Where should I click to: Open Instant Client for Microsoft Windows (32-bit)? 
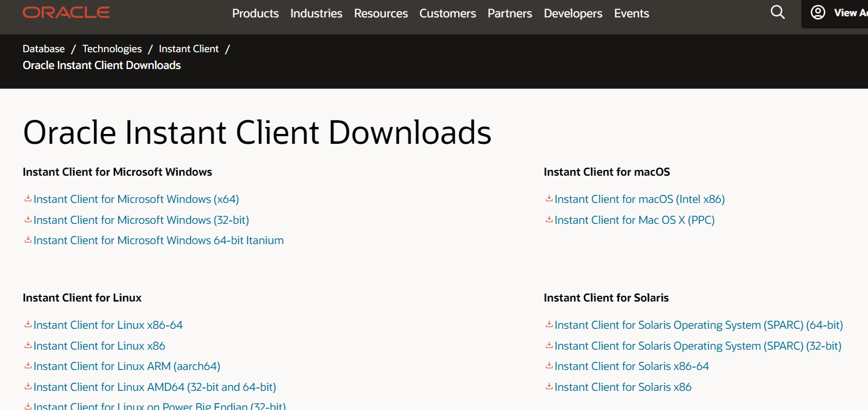click(x=141, y=220)
